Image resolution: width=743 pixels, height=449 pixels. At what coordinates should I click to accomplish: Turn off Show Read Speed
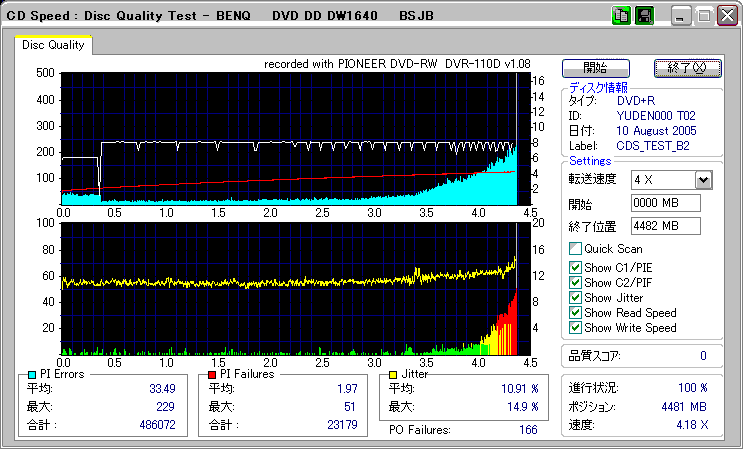[x=575, y=313]
